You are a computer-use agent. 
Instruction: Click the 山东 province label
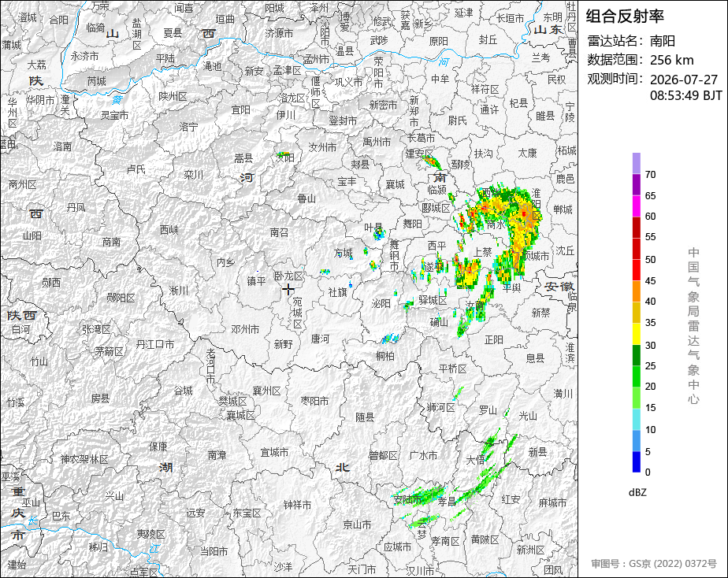(x=548, y=29)
